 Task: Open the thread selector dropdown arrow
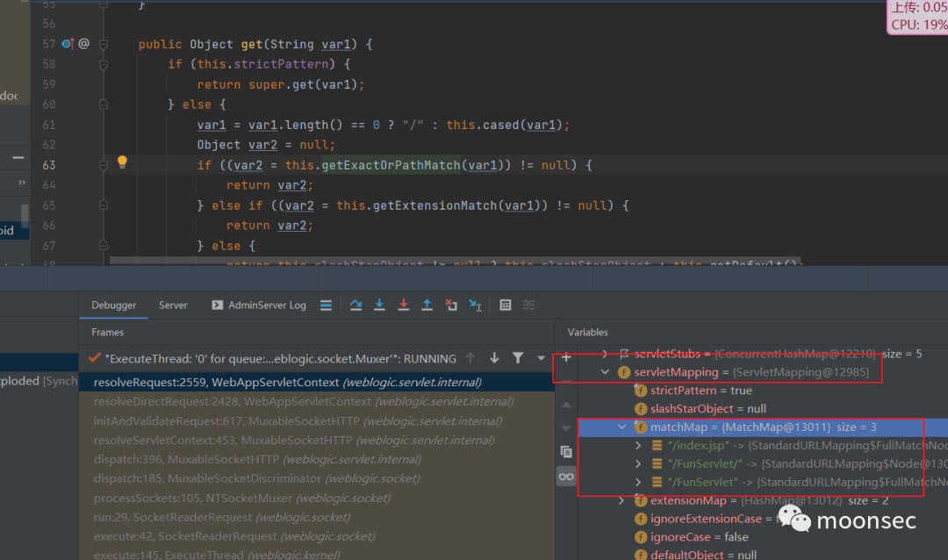coord(541,359)
